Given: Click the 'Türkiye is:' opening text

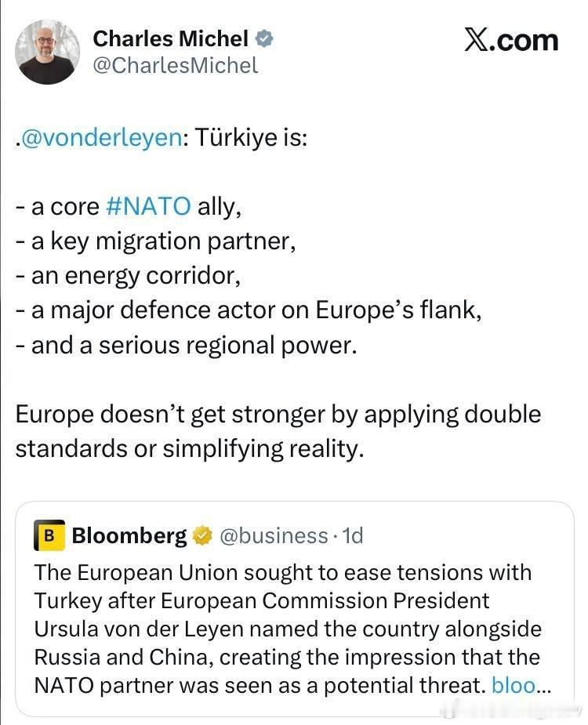Looking at the screenshot, I should 251,138.
